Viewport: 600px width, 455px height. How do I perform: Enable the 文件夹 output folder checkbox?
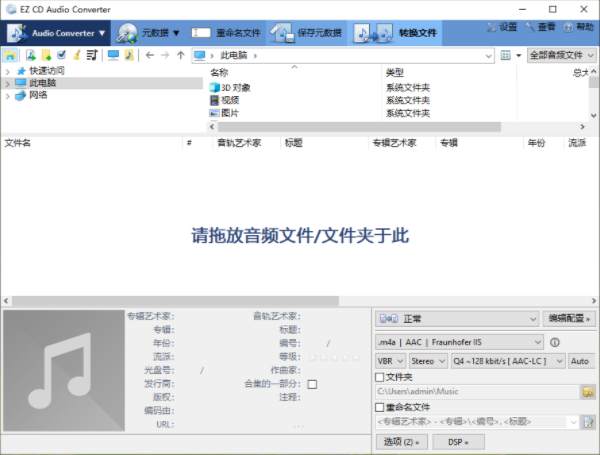click(380, 377)
